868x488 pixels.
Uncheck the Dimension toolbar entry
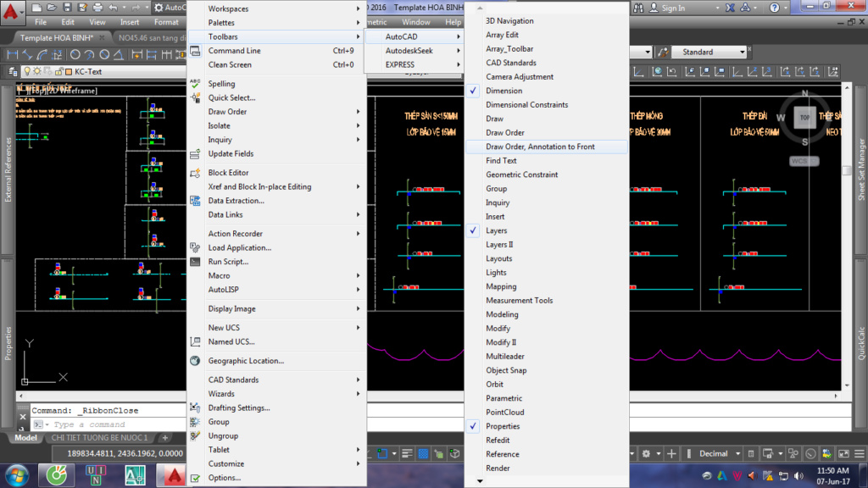pyautogui.click(x=547, y=91)
